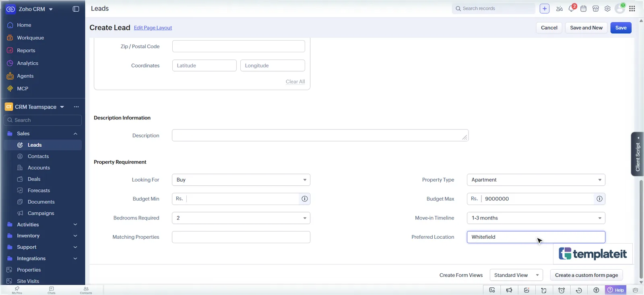This screenshot has width=644, height=295.
Task: Click Clear All in address section
Action: click(x=295, y=82)
